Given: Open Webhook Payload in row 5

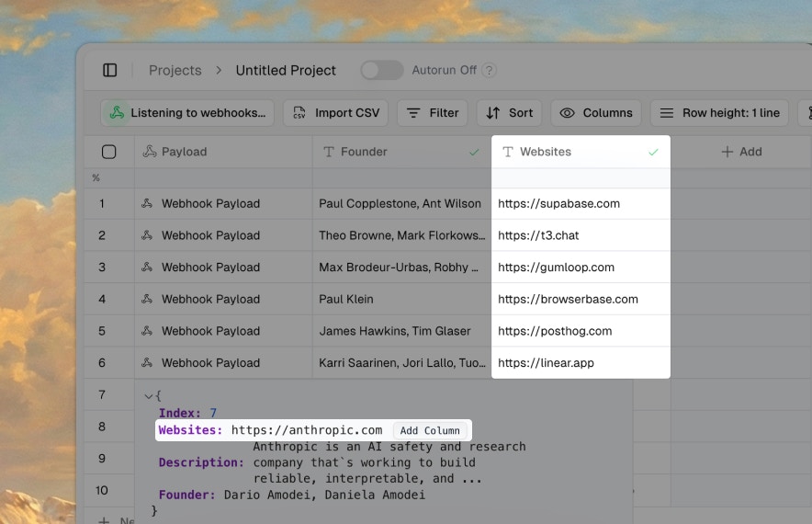Looking at the screenshot, I should (210, 331).
